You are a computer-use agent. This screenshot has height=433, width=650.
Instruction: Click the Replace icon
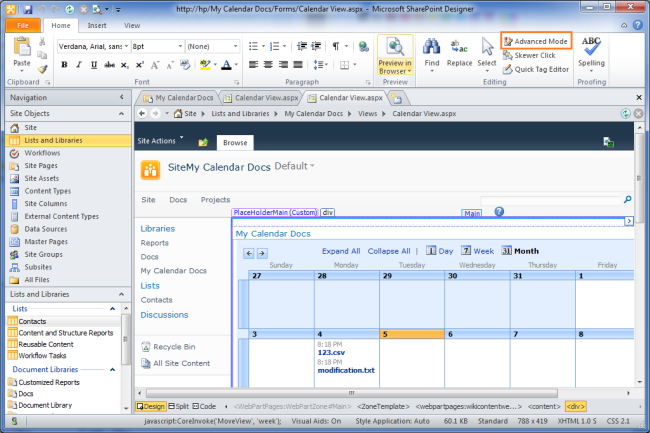[459, 46]
